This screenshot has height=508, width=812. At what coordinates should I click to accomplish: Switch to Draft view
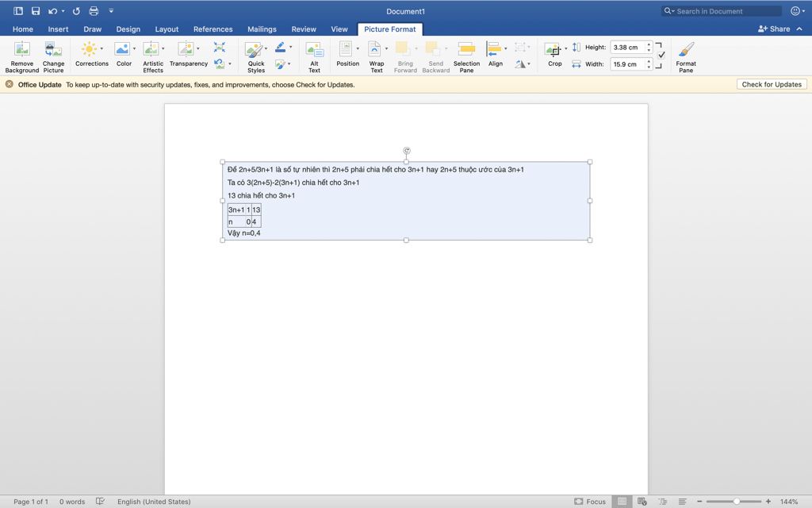coord(683,502)
